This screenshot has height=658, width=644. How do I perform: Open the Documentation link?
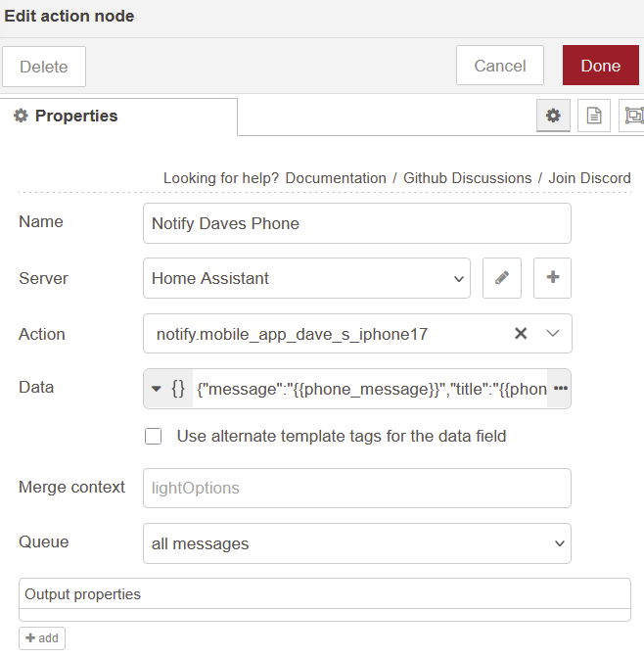pyautogui.click(x=336, y=178)
